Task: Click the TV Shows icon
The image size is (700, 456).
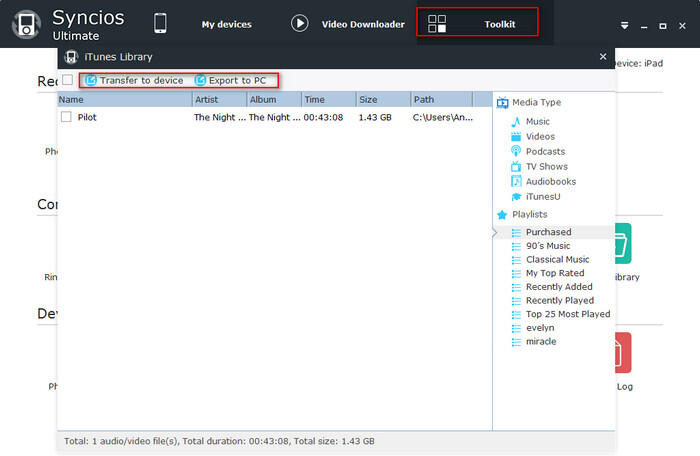Action: click(516, 167)
